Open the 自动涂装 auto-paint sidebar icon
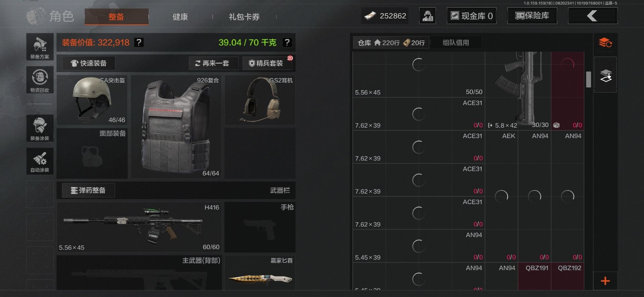 pos(40,161)
